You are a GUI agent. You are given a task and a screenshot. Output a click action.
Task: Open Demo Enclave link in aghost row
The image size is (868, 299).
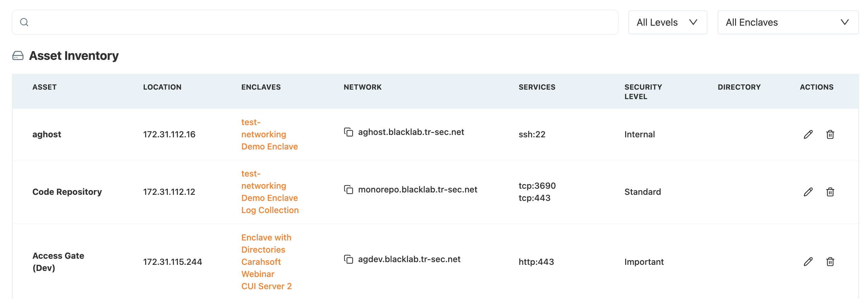pyautogui.click(x=270, y=146)
